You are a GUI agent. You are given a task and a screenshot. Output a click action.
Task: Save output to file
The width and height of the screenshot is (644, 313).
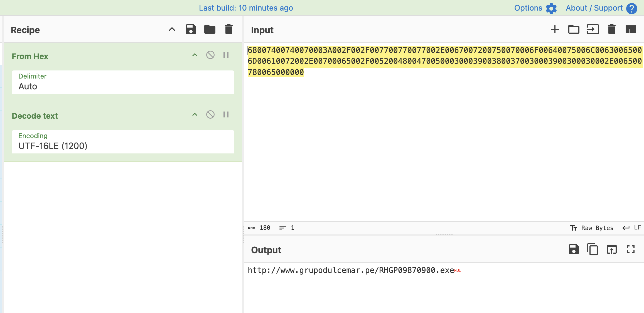(x=574, y=250)
